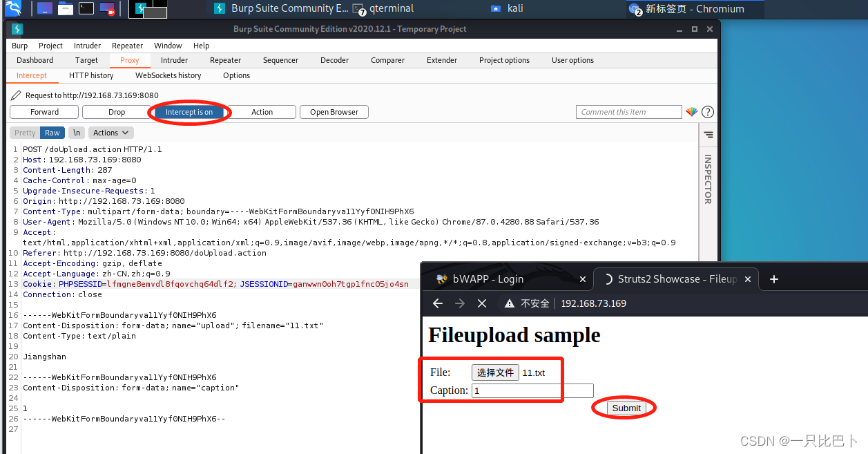Go forward in the browser

pyautogui.click(x=460, y=303)
